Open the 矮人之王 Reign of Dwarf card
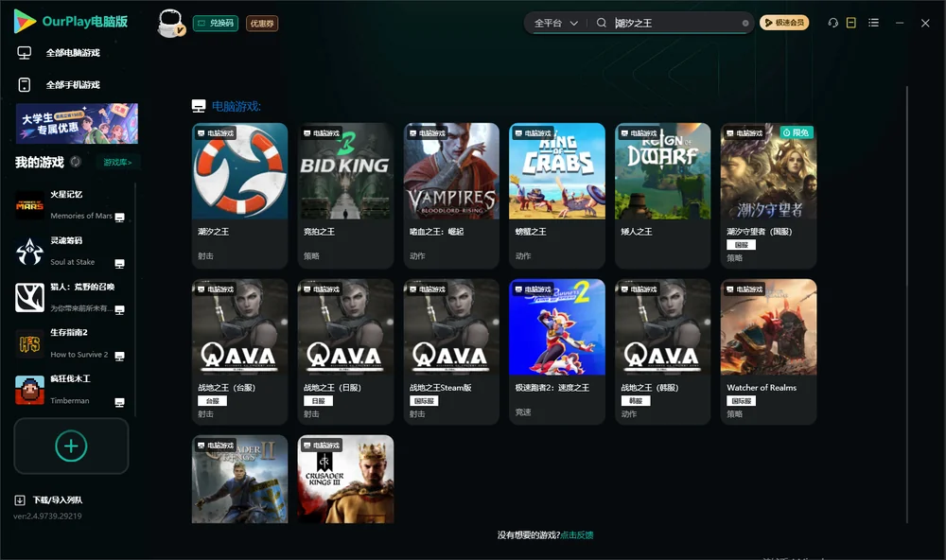Viewport: 946px width, 560px height. 662,196
